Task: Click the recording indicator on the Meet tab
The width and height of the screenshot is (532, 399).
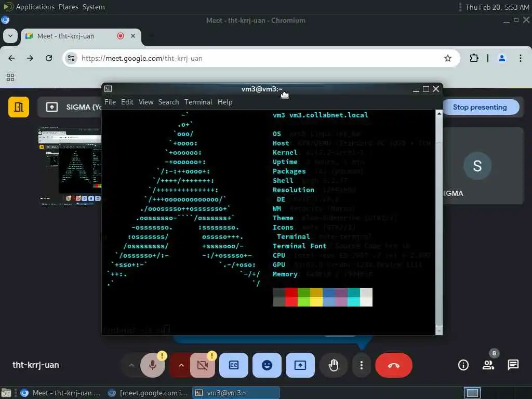Action: click(120, 36)
